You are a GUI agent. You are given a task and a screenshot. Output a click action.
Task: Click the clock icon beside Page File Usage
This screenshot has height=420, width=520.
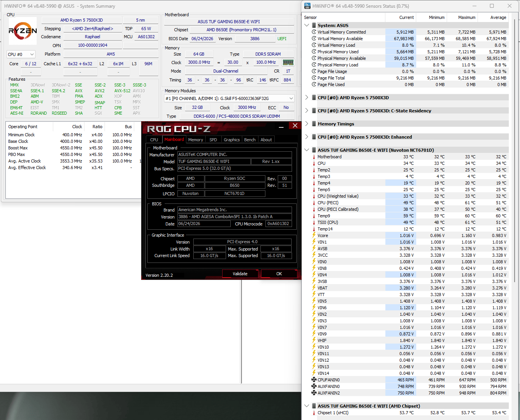click(x=314, y=71)
